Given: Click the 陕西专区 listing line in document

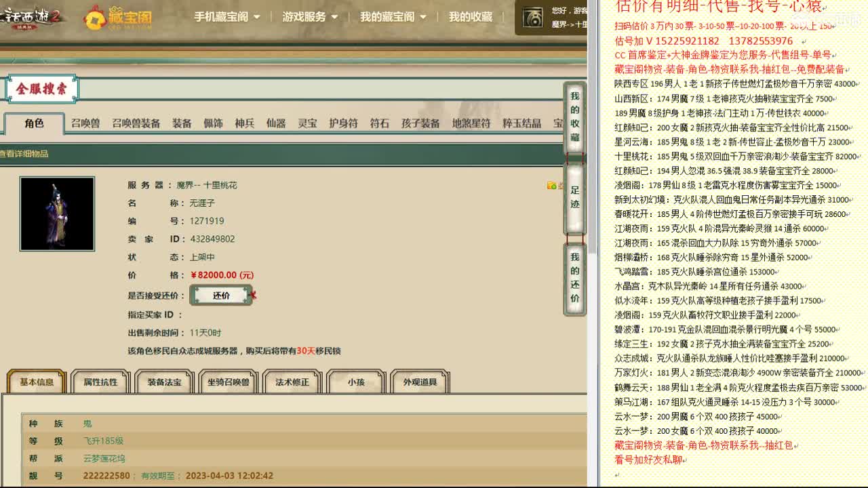Looking at the screenshot, I should pos(736,84).
